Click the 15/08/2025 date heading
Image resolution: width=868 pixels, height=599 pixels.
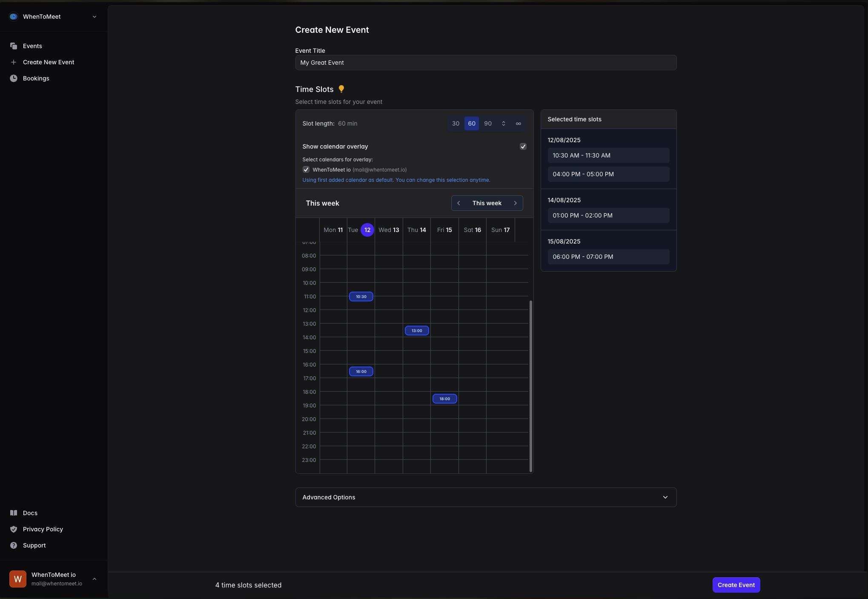564,241
